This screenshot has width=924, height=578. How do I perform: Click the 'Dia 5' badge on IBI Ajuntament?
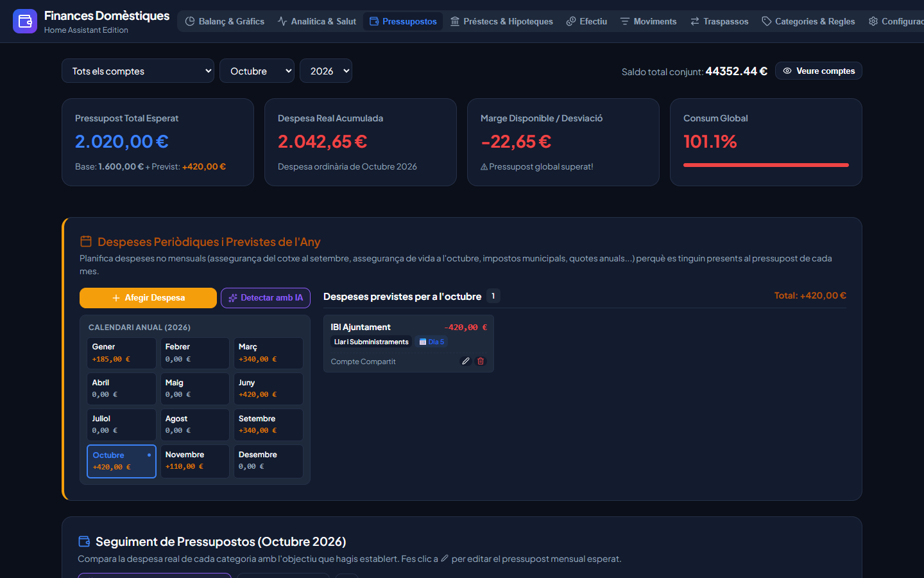point(432,342)
